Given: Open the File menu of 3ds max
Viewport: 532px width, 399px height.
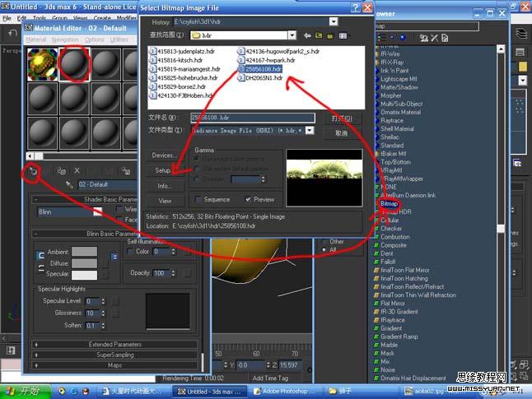Looking at the screenshot, I should point(7,18).
